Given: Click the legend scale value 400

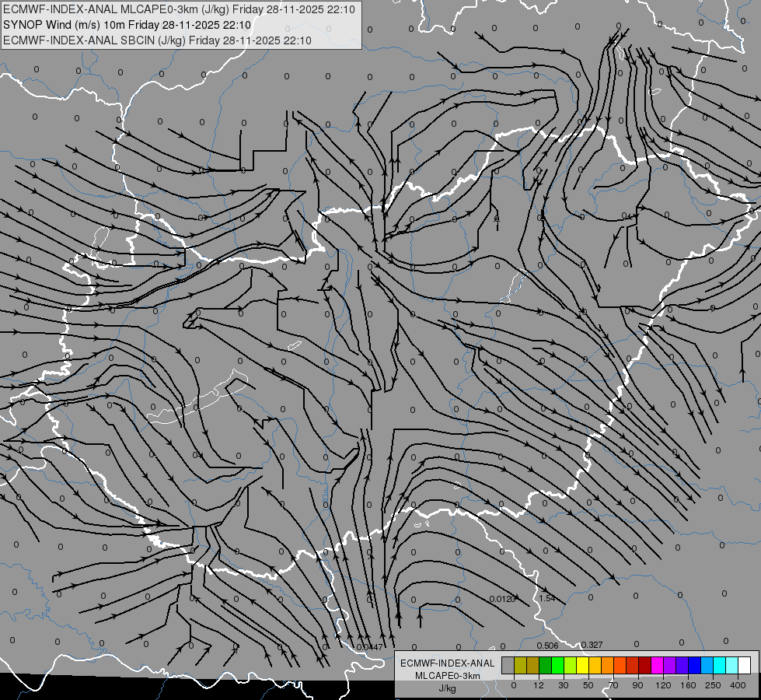Looking at the screenshot, I should (x=738, y=685).
